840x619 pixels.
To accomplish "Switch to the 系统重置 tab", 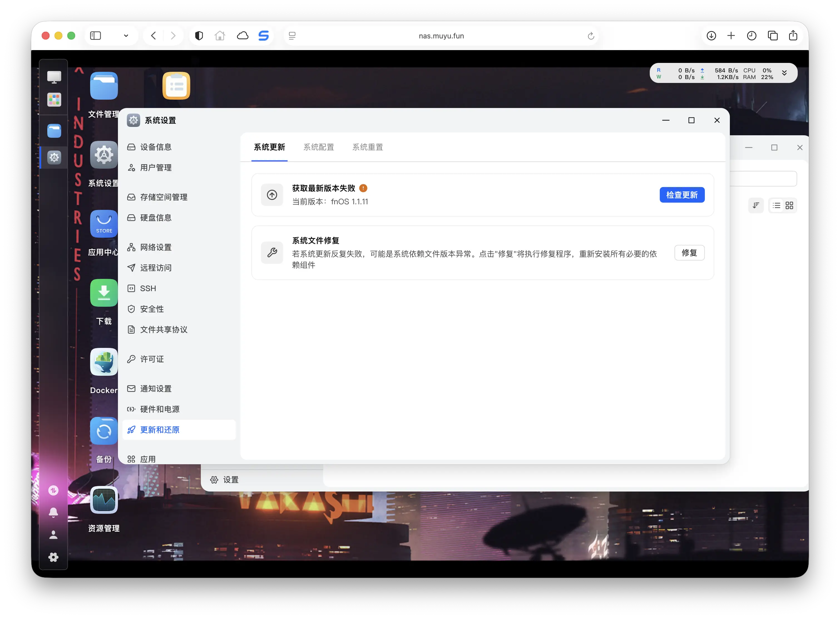I will [x=367, y=147].
